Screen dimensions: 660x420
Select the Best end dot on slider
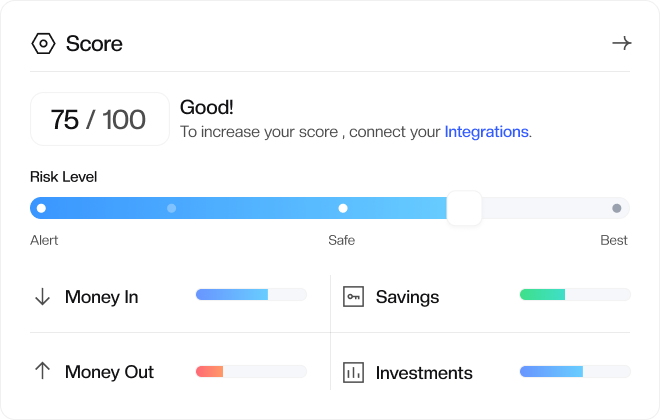click(x=616, y=208)
